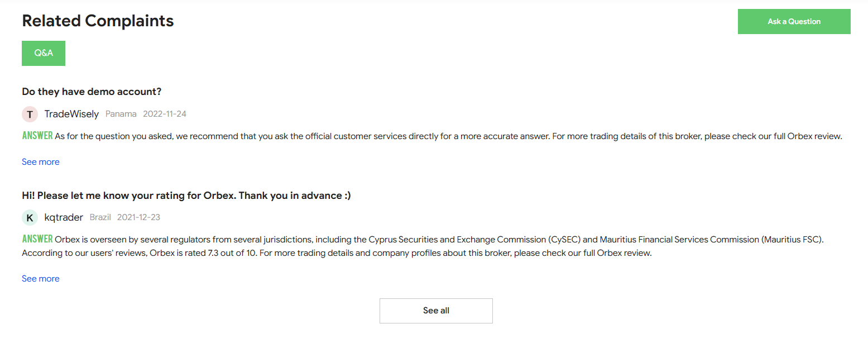Expand See more under the TradeWisely answer
The height and width of the screenshot is (338, 868).
(40, 162)
